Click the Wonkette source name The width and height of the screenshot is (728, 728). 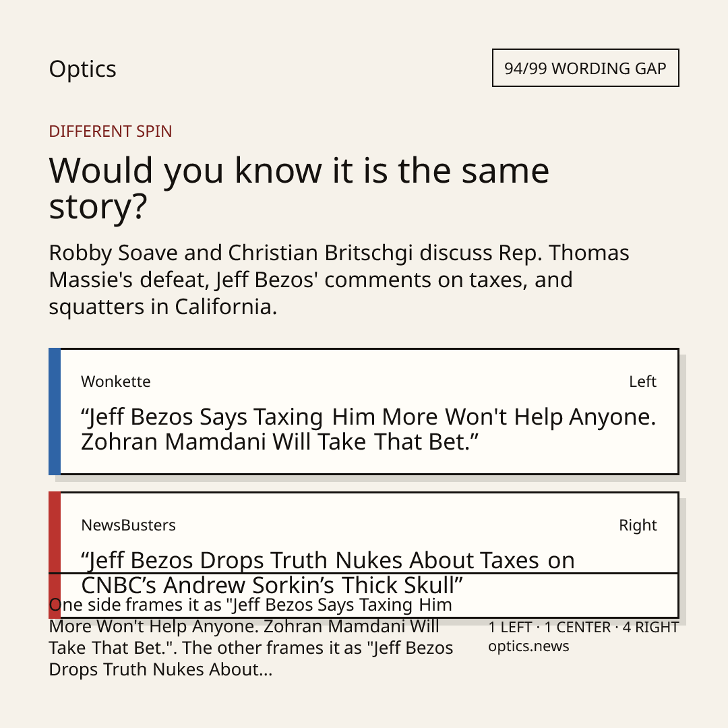(x=116, y=382)
